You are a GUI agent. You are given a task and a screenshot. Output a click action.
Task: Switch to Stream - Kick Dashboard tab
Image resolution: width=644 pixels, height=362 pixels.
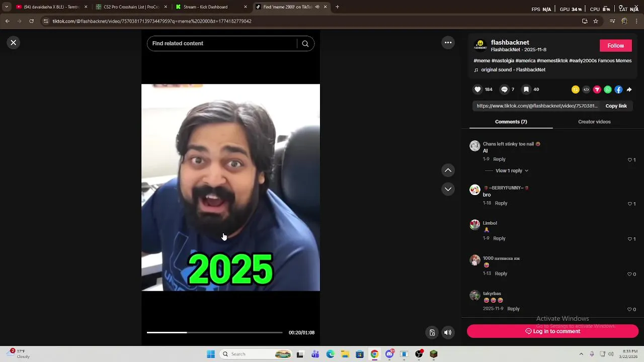(x=211, y=7)
